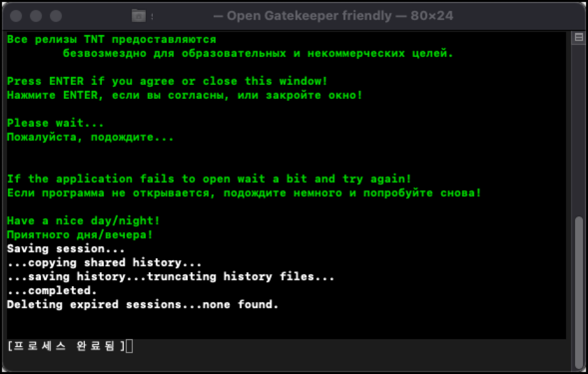The width and height of the screenshot is (588, 374).
Task: Click the yellow minimize traffic light
Action: (35, 15)
